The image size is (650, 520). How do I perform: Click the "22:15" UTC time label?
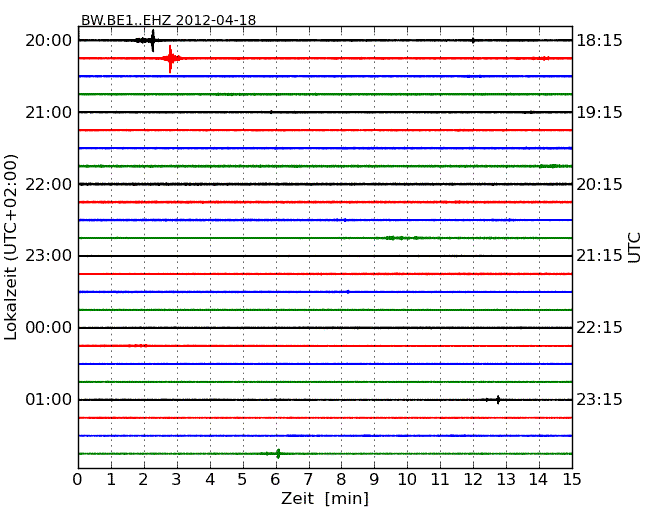599,328
